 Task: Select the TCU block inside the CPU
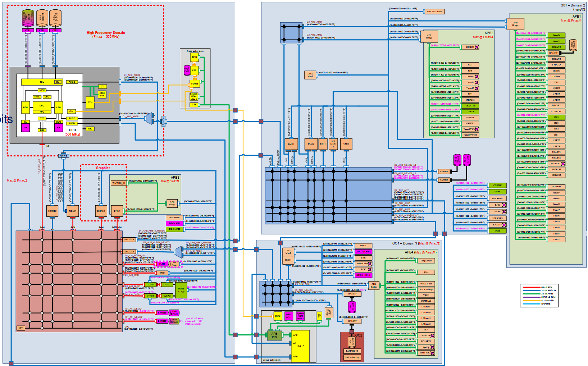42,82
